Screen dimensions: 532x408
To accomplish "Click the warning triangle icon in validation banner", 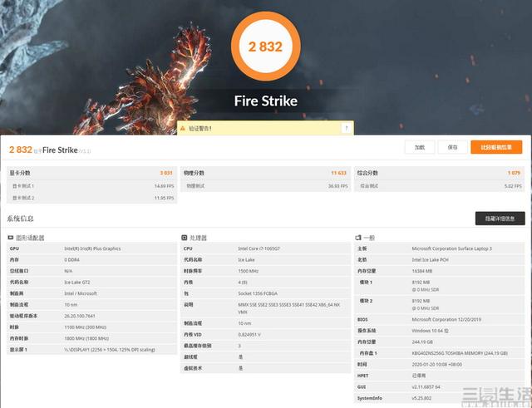I will point(185,129).
